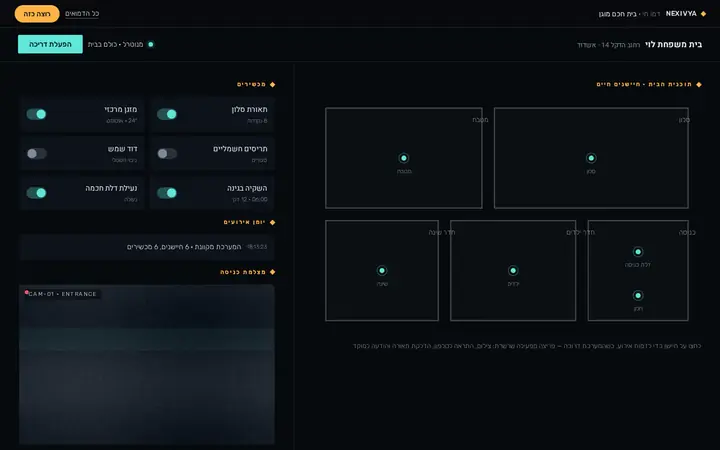Screen dimensions: 720x450
Task: Click the red recording dot on CAM-01
Action: pos(27,292)
